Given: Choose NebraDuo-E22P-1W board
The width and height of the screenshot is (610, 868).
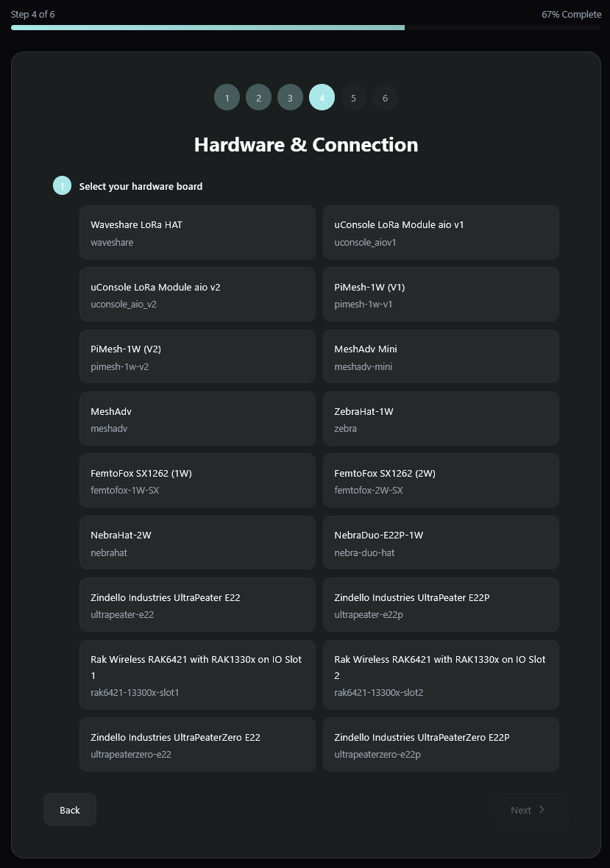Looking at the screenshot, I should 441,543.
